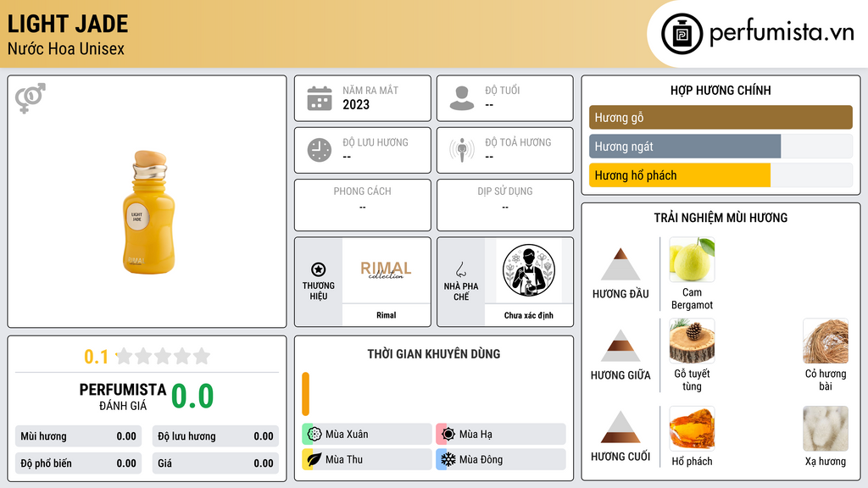Click the Light Jade yellow bottle image
The image size is (868, 488).
pyautogui.click(x=147, y=212)
